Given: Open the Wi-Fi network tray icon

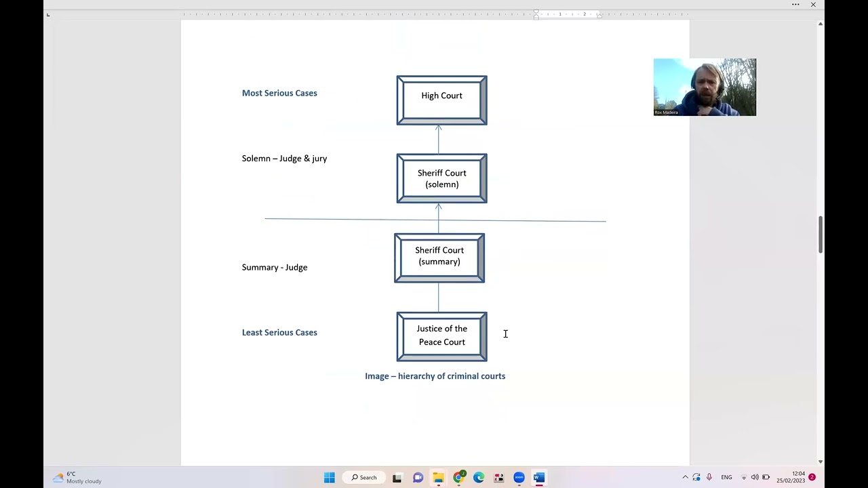Looking at the screenshot, I should 744,477.
